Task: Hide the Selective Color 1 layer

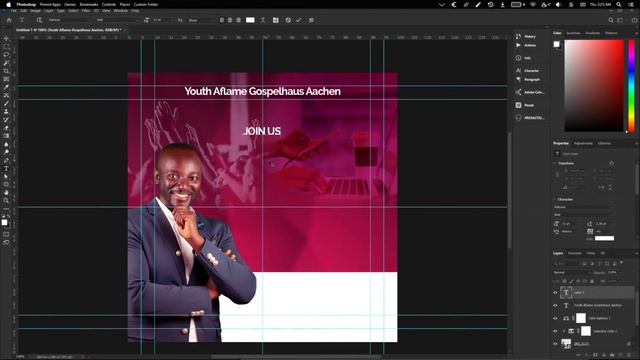Action: pos(555,331)
